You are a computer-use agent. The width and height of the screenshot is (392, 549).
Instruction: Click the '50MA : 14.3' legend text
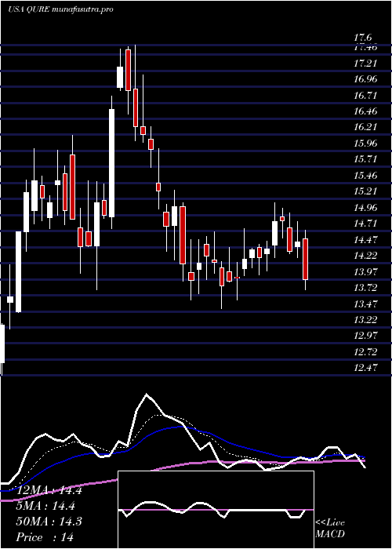49,522
